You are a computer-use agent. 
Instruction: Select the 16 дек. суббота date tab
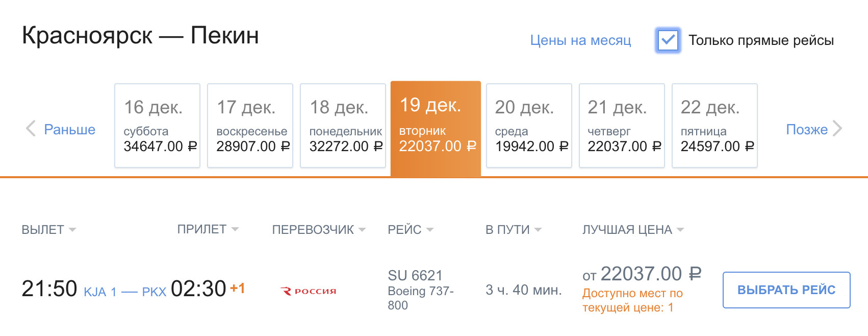click(x=157, y=126)
